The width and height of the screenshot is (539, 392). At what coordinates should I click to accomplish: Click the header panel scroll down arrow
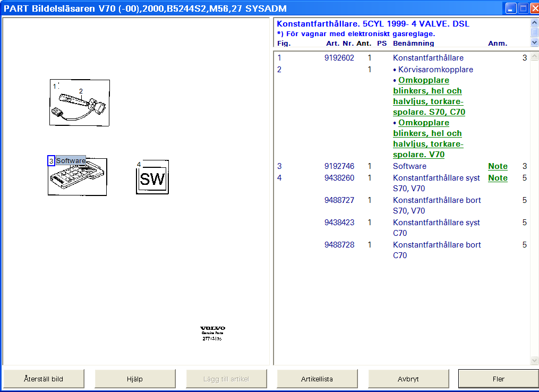pyautogui.click(x=534, y=42)
